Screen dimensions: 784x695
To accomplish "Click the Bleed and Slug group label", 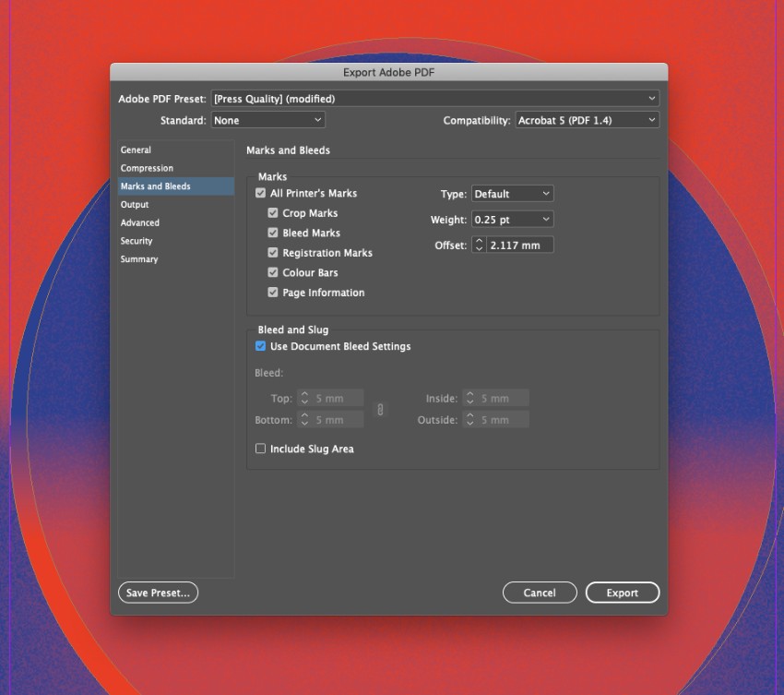I will (293, 330).
